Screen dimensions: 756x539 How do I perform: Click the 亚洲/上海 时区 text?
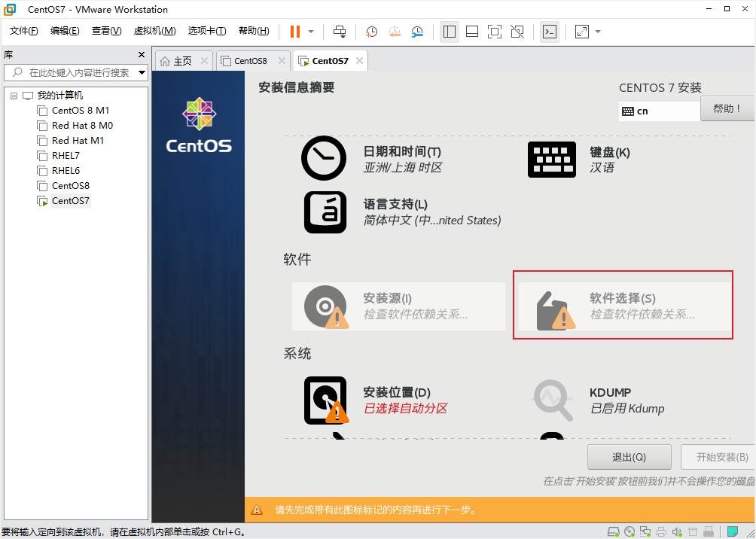point(403,168)
